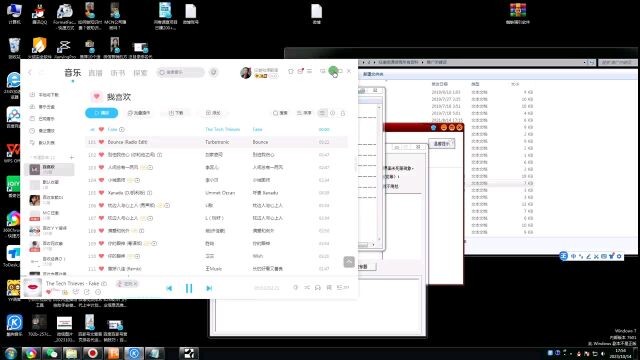Viewport: 640px width, 360px height.
Task: Skip to the next track
Action: click(209, 288)
